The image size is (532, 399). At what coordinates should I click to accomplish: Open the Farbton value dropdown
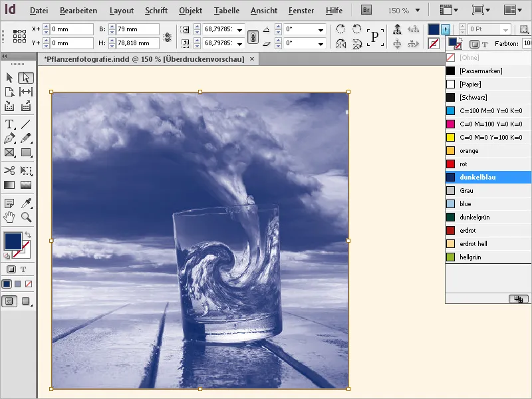[x=528, y=43]
